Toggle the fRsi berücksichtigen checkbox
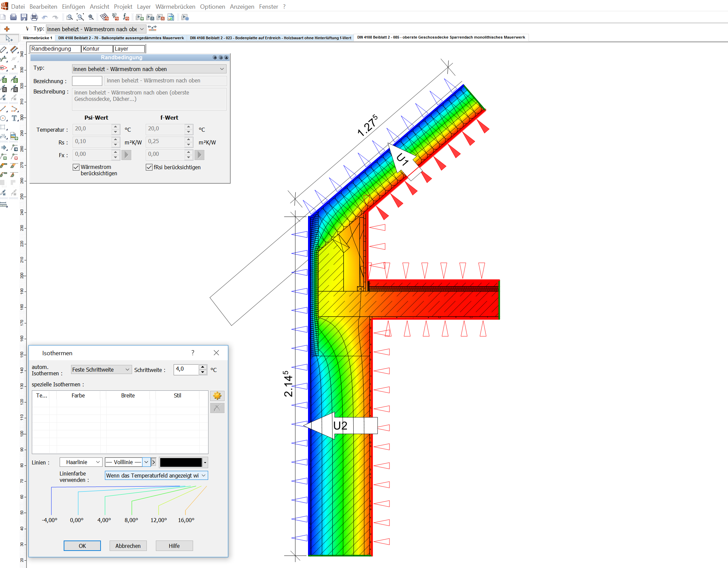728x568 pixels. [x=149, y=167]
